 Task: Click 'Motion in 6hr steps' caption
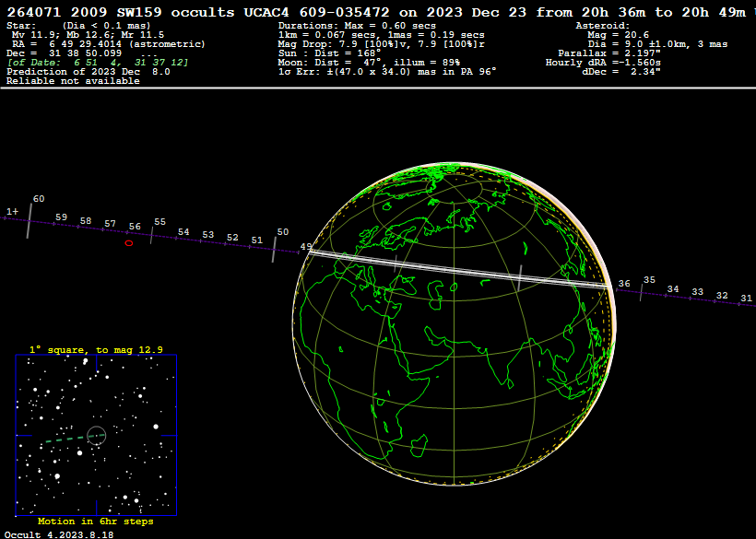click(x=96, y=521)
